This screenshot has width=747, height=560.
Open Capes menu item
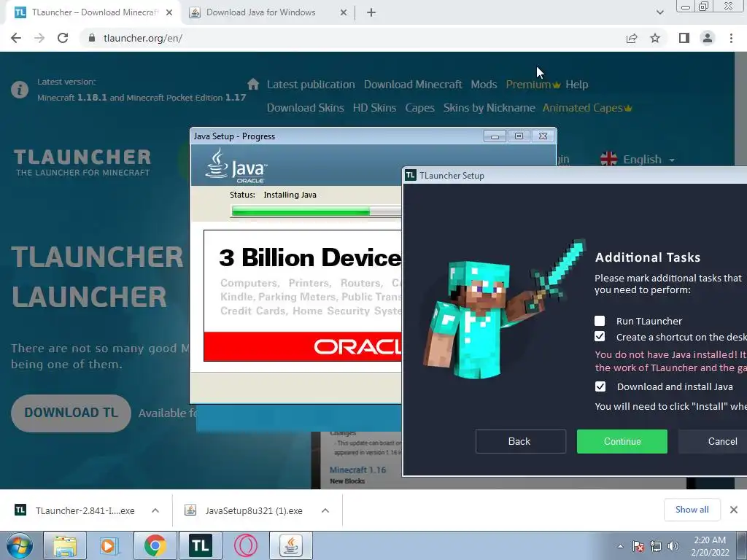point(419,108)
